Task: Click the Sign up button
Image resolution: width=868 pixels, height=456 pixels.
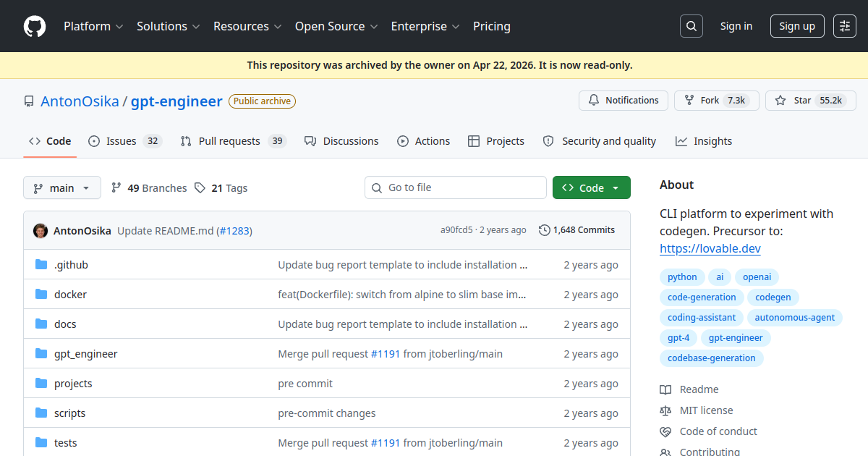Action: pyautogui.click(x=797, y=26)
